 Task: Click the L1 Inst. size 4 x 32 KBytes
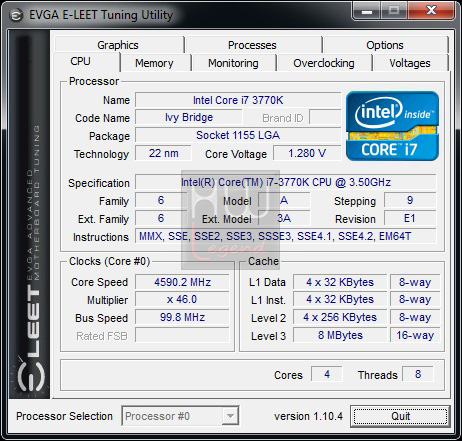point(340,300)
